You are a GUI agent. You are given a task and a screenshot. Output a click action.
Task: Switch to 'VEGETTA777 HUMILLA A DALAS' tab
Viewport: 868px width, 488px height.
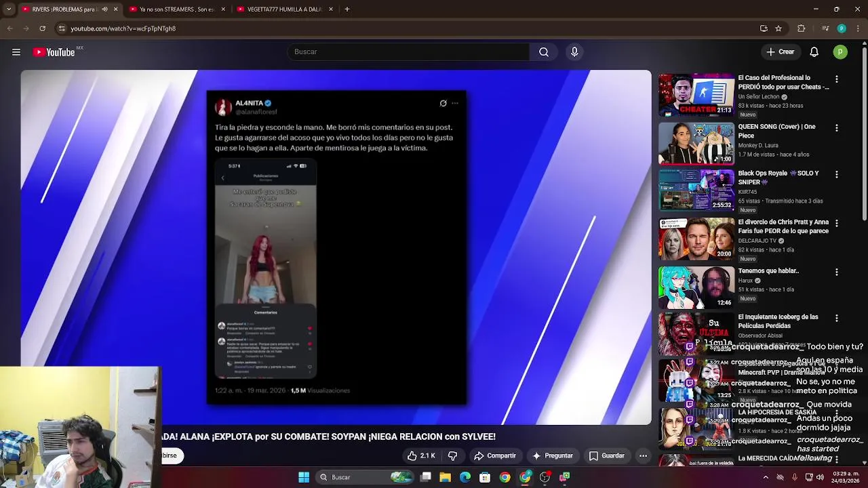283,9
